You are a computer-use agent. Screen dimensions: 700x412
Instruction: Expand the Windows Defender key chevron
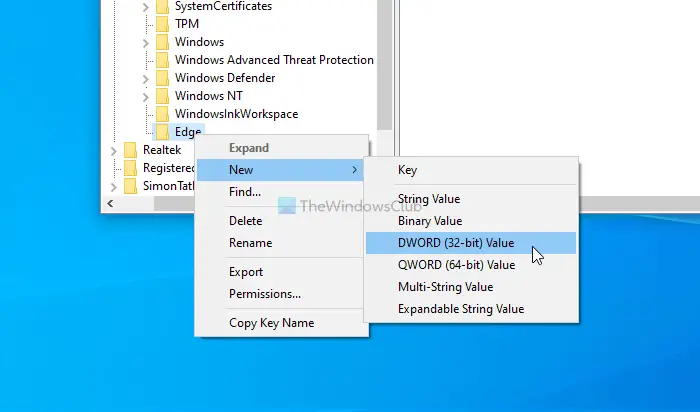tap(146, 79)
